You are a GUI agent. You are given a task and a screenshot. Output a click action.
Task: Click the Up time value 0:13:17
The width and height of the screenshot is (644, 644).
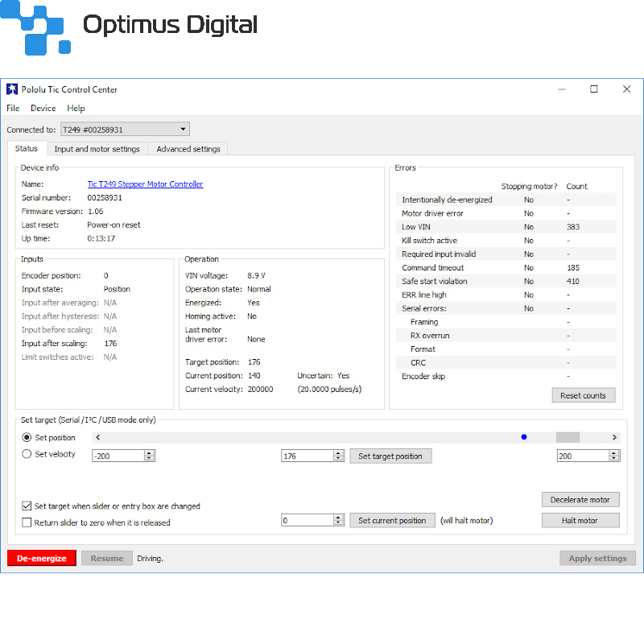click(101, 238)
